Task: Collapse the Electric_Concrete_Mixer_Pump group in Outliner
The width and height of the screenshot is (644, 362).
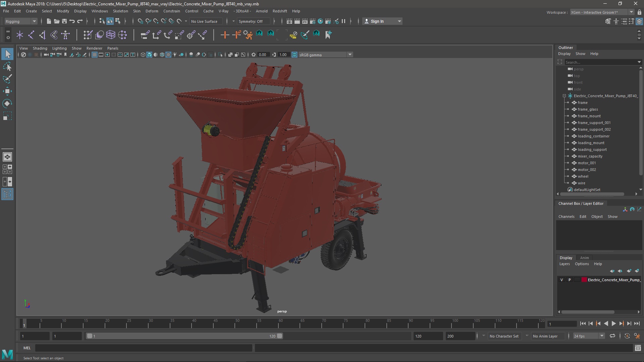Action: coord(564,96)
